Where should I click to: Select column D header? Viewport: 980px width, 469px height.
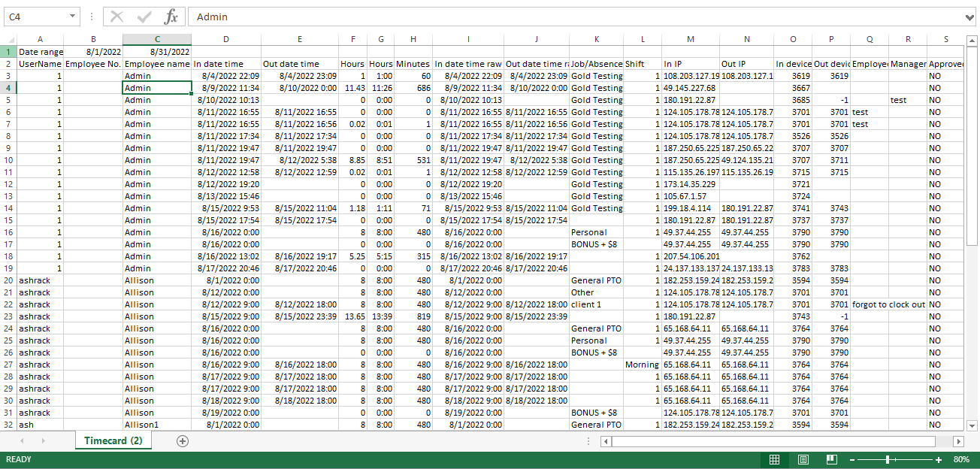pos(226,39)
